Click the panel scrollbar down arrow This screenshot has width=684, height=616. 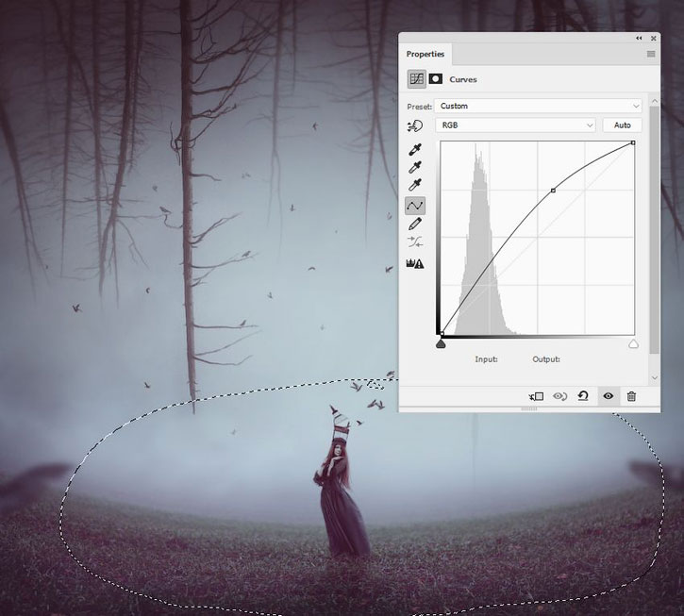[655, 377]
